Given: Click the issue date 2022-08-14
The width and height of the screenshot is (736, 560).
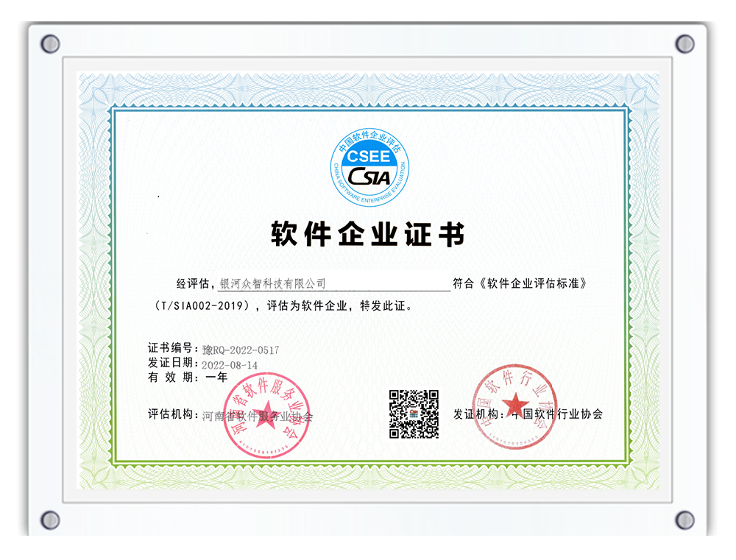Looking at the screenshot, I should (230, 365).
